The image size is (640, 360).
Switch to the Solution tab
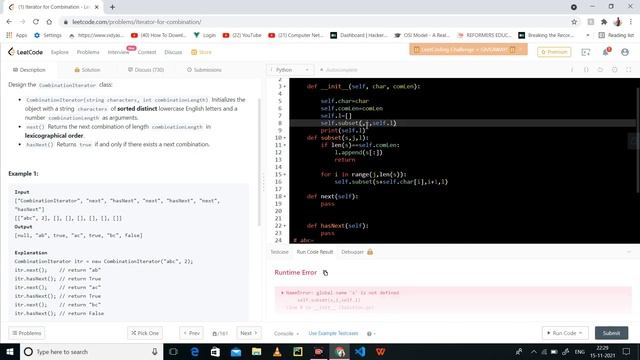(87, 70)
